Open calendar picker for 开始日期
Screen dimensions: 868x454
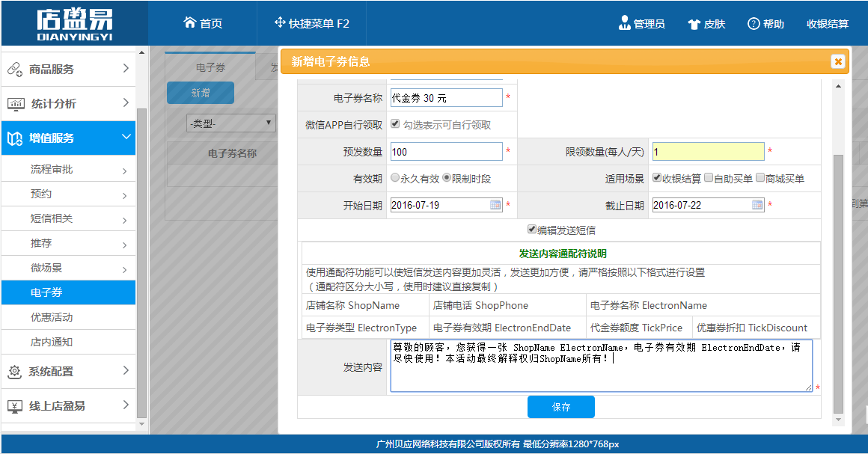coord(495,205)
